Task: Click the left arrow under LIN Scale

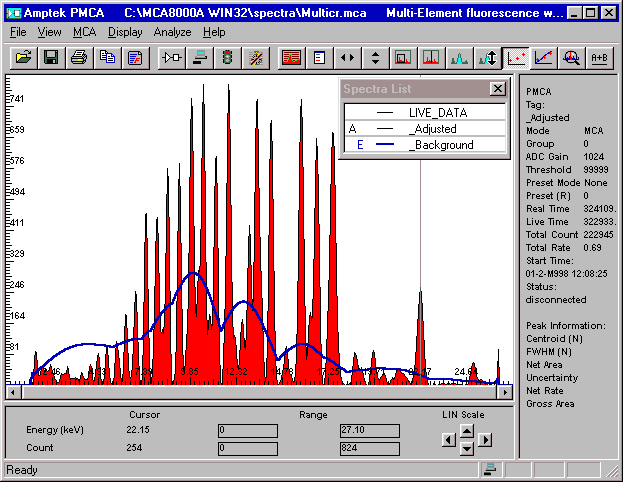Action: point(449,440)
